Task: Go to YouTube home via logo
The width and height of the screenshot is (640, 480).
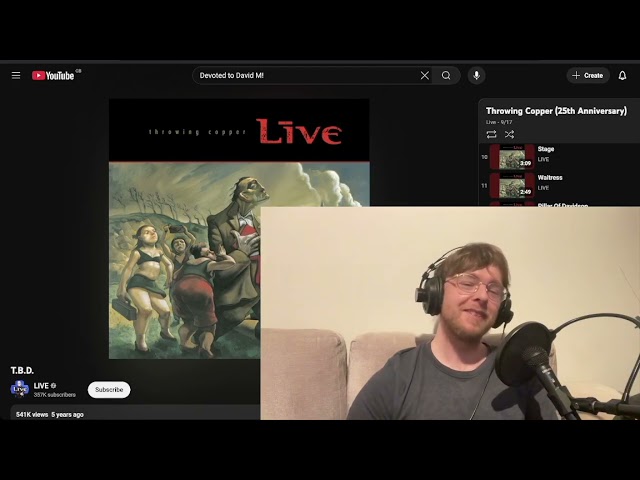Action: click(53, 76)
